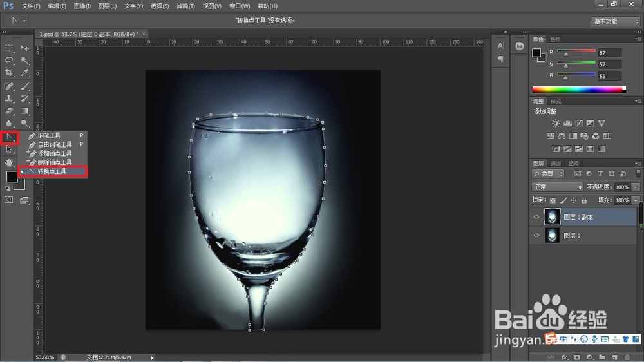
Task: Select the Eyedropper tool
Action: [24, 73]
